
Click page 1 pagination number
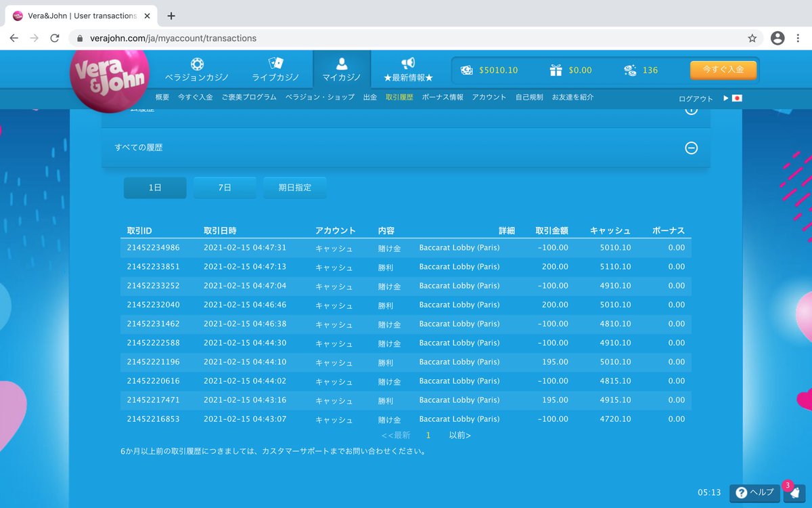[428, 436]
